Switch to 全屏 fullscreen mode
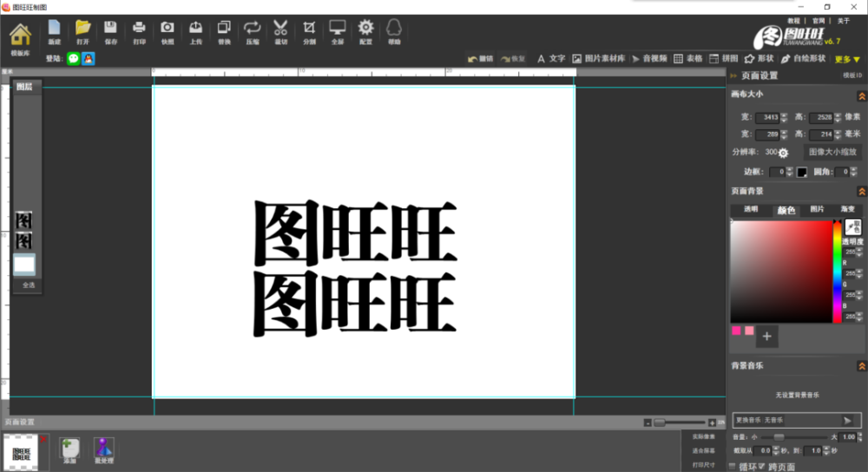The height and width of the screenshot is (472, 868). [x=337, y=32]
